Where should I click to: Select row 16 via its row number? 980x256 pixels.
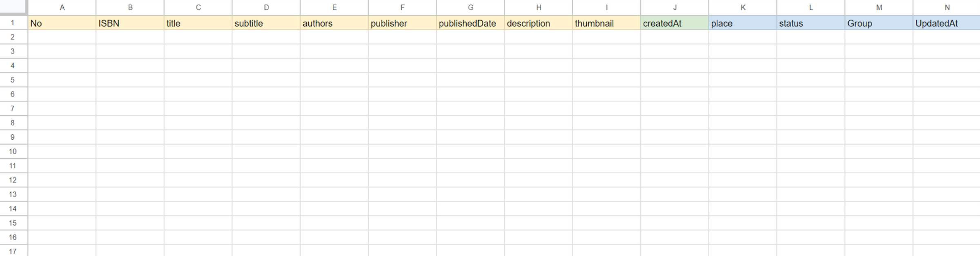click(13, 237)
